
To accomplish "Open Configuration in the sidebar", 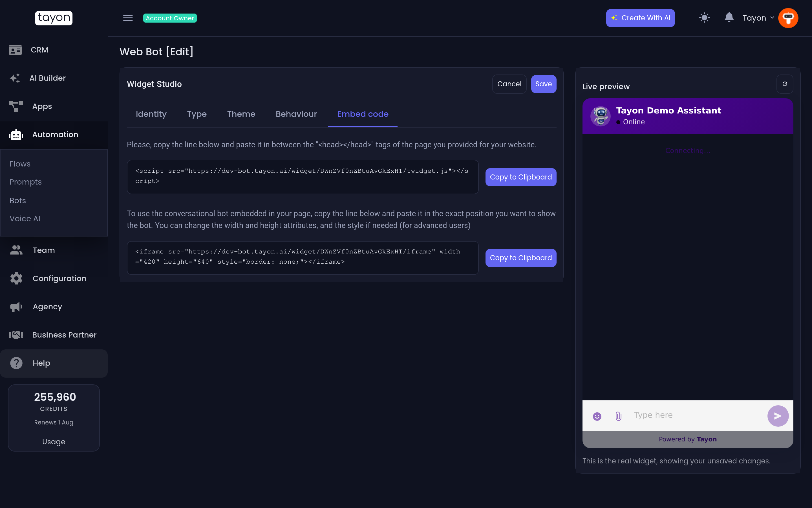I will coord(54,278).
